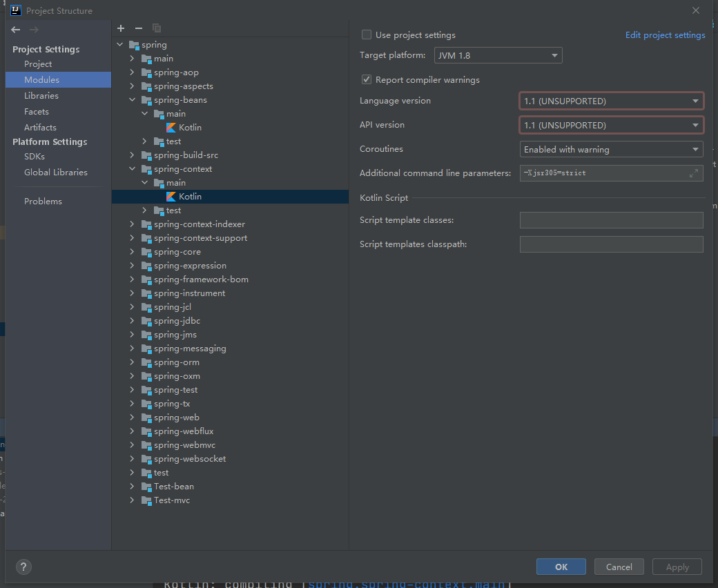The height and width of the screenshot is (588, 718).
Task: Open the Problems section
Action: click(x=43, y=201)
